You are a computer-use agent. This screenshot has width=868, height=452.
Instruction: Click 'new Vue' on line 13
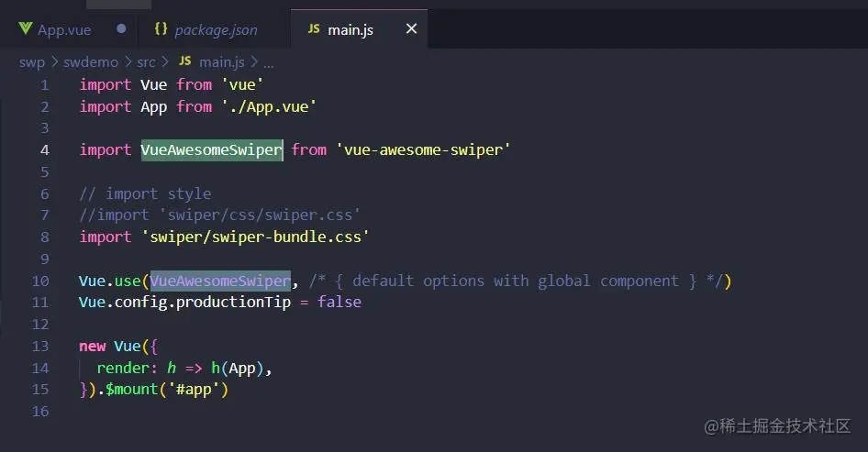[x=109, y=347]
